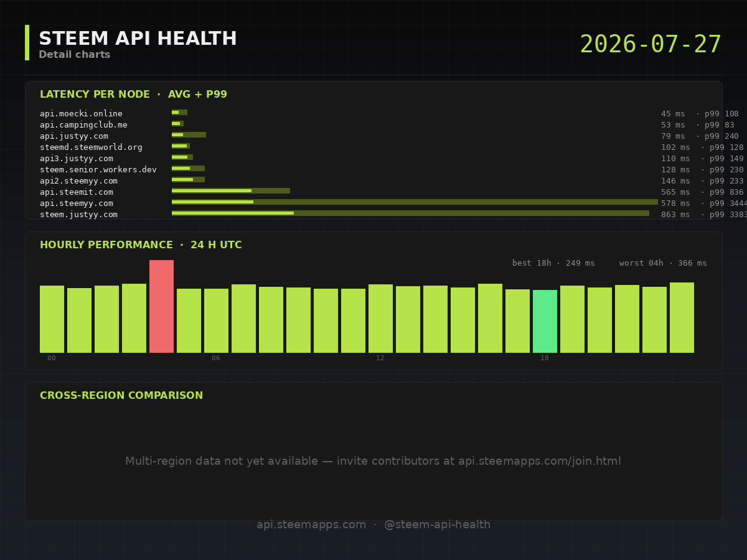Click latency bar for steem.senior.workers.dev
747x560 pixels.
[x=188, y=169]
